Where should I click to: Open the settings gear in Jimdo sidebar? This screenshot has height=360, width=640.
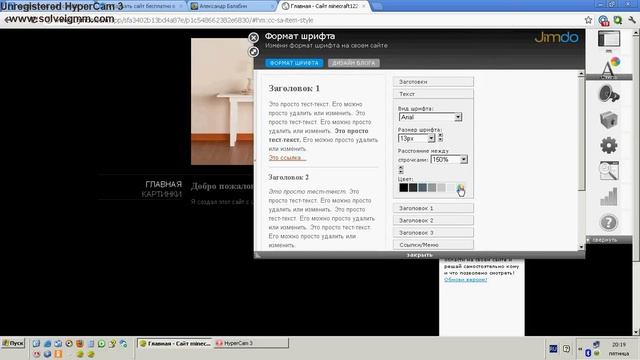[x=609, y=145]
